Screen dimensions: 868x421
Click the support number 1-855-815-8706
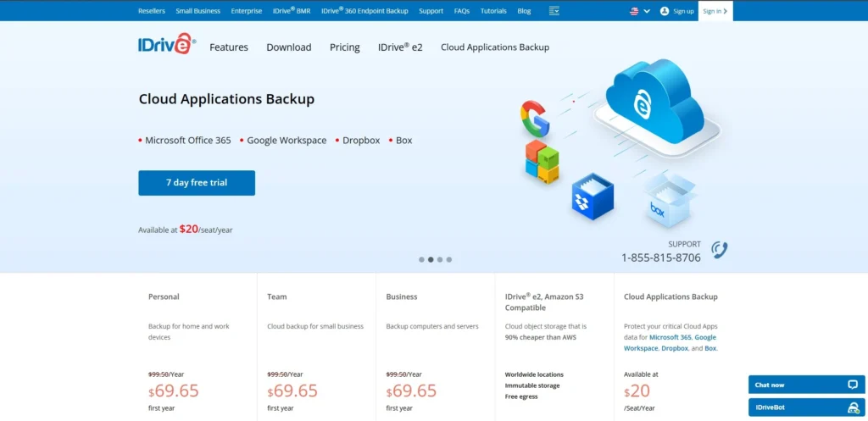point(661,258)
